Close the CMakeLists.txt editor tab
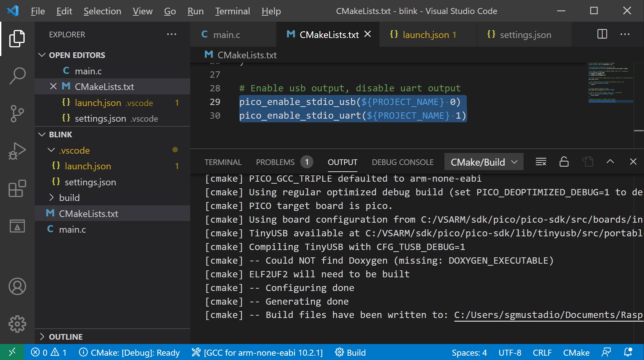This screenshot has height=360, width=644. pyautogui.click(x=368, y=34)
